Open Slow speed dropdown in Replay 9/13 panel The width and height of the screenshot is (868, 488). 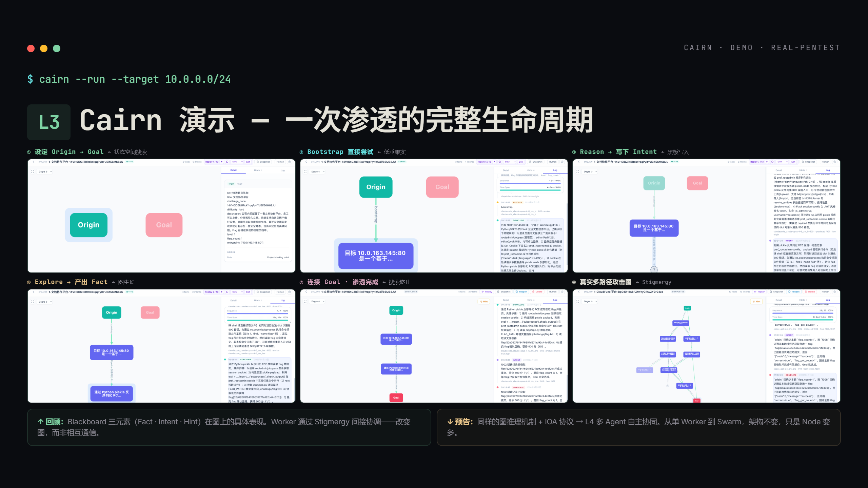(x=237, y=292)
